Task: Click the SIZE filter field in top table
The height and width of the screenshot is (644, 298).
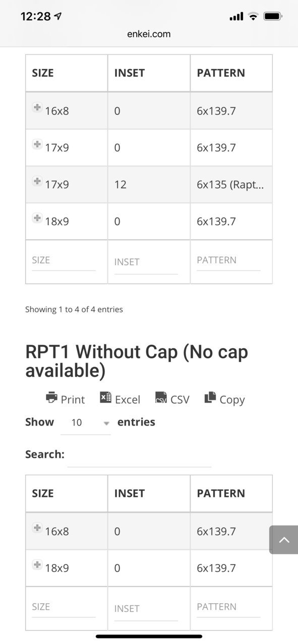Action: pyautogui.click(x=64, y=260)
